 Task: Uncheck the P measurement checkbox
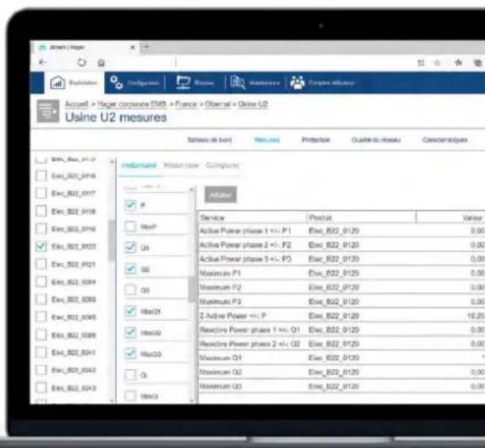(130, 205)
